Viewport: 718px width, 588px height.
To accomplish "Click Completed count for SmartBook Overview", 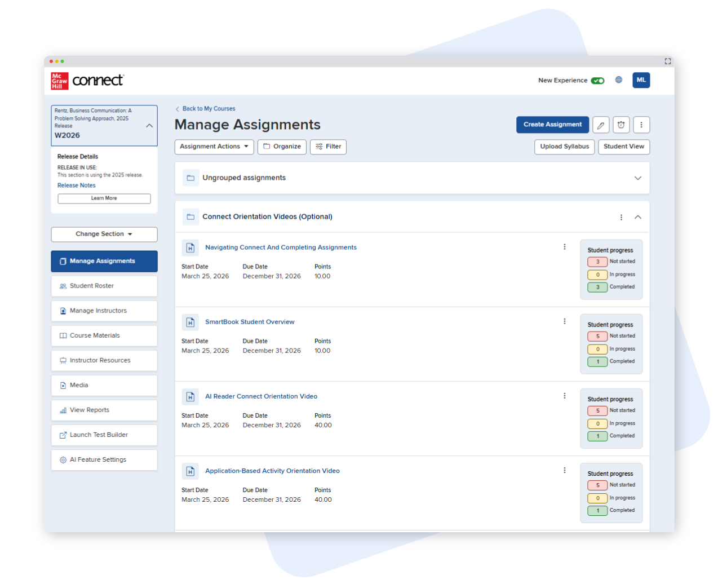I will tap(597, 361).
